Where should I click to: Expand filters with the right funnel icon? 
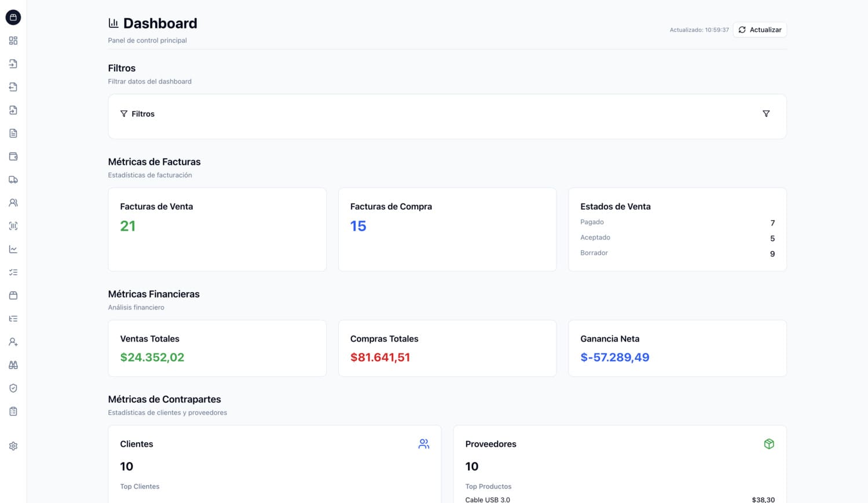click(766, 114)
